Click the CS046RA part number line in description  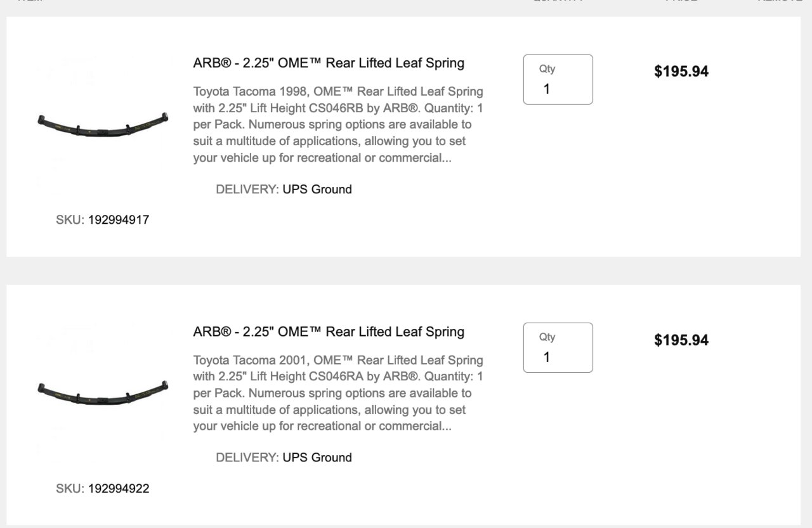click(338, 377)
